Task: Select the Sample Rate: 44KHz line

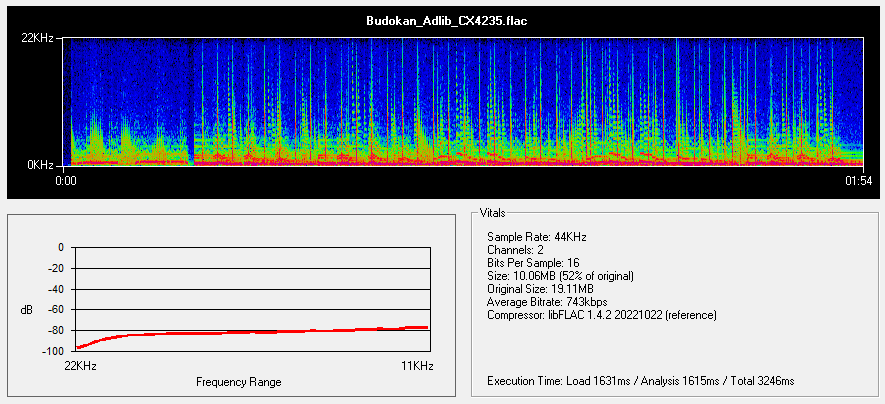Action: (536, 237)
